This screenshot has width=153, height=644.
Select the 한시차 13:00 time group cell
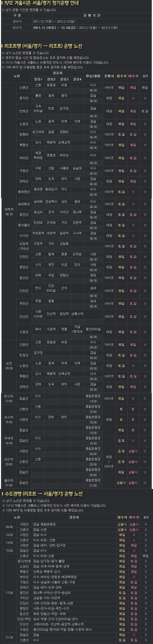pyautogui.click(x=9, y=399)
